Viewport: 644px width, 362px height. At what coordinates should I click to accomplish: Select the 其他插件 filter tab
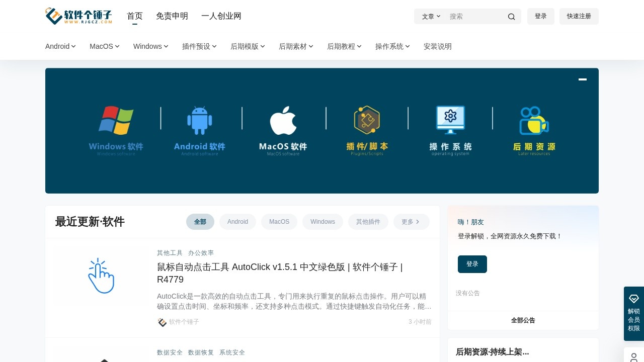coord(368,222)
